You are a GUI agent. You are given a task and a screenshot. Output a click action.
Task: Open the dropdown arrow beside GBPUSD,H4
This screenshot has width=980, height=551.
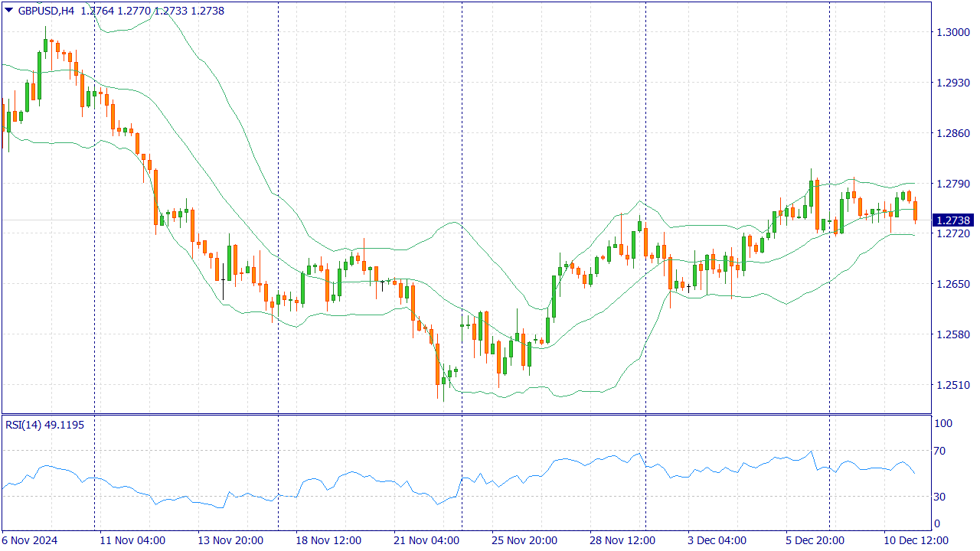point(8,11)
